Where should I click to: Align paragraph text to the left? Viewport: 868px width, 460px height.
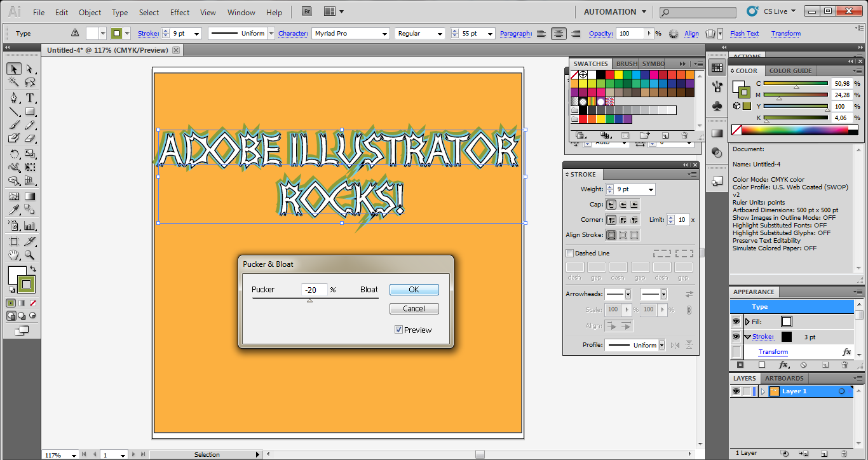(x=541, y=34)
